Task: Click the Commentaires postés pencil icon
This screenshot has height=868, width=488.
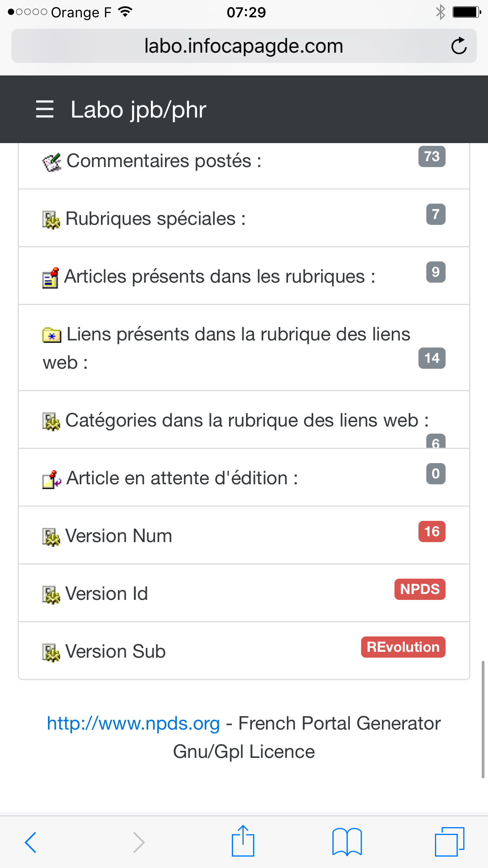Action: (52, 162)
